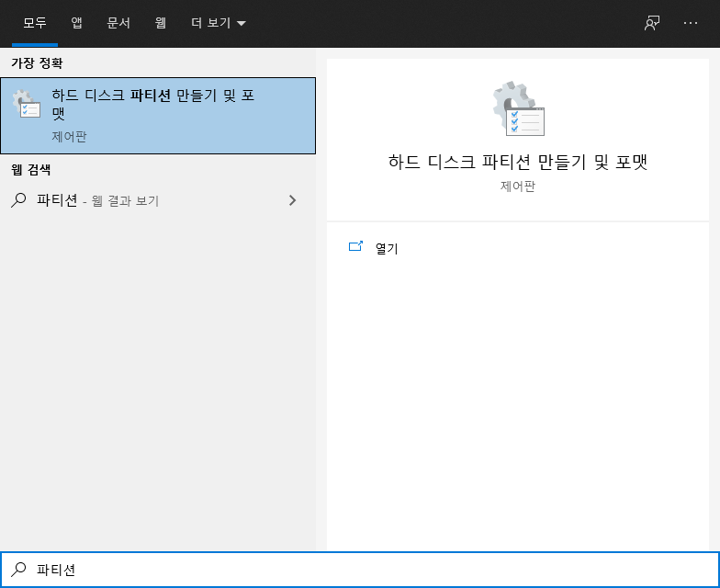This screenshot has height=588, width=720.
Task: Click the 웹 검색 section header
Action: [x=31, y=170]
